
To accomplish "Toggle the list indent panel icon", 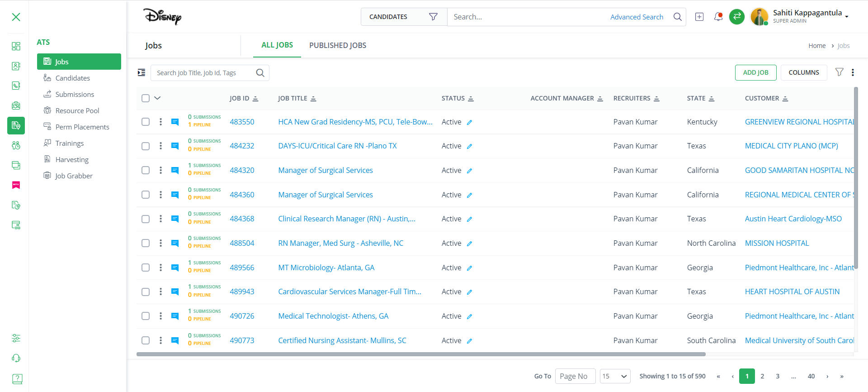I will 142,72.
